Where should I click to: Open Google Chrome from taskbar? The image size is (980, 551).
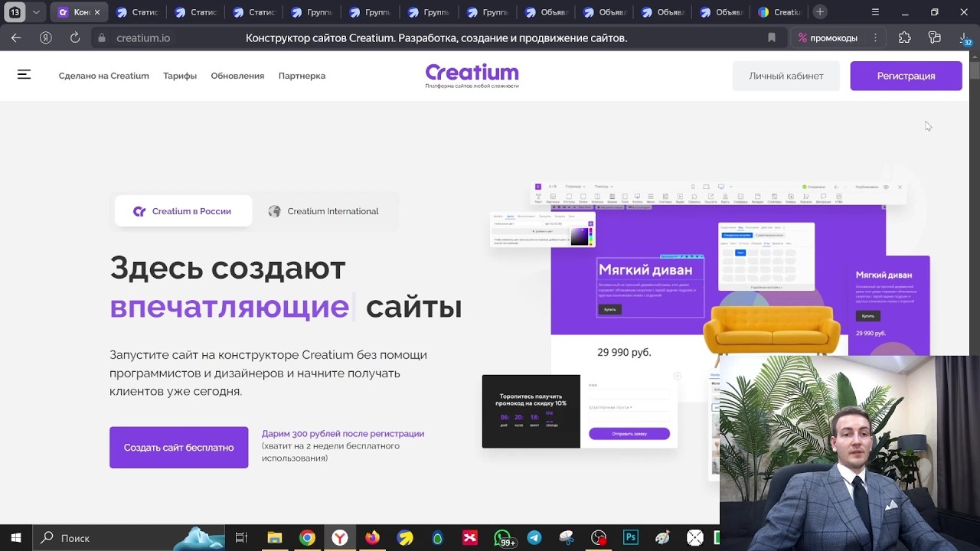[307, 538]
